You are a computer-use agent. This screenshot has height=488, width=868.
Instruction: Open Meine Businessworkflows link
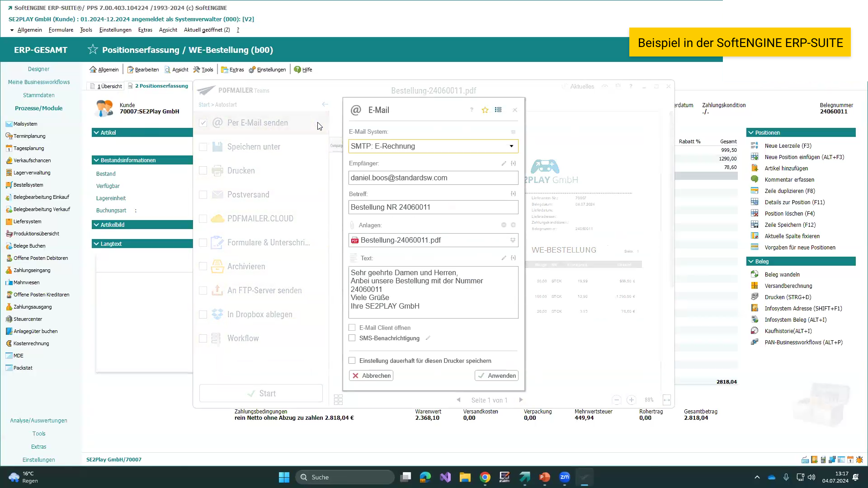pyautogui.click(x=39, y=82)
